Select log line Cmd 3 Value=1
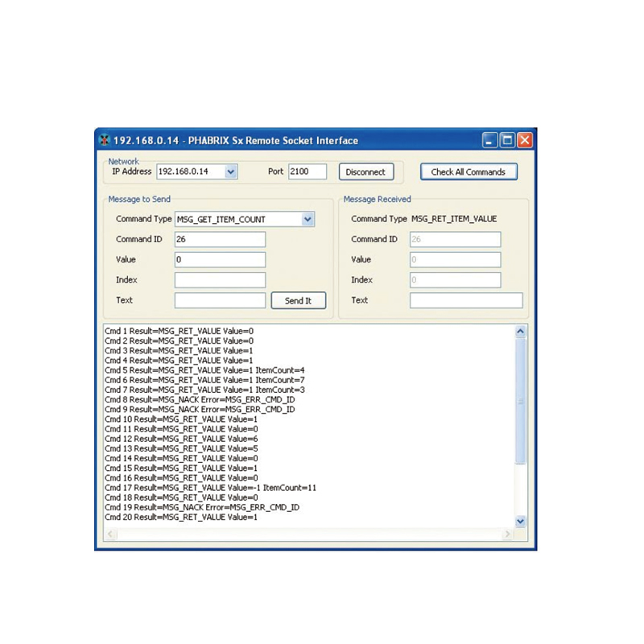Viewport: 644px width, 644px height. tap(179, 351)
